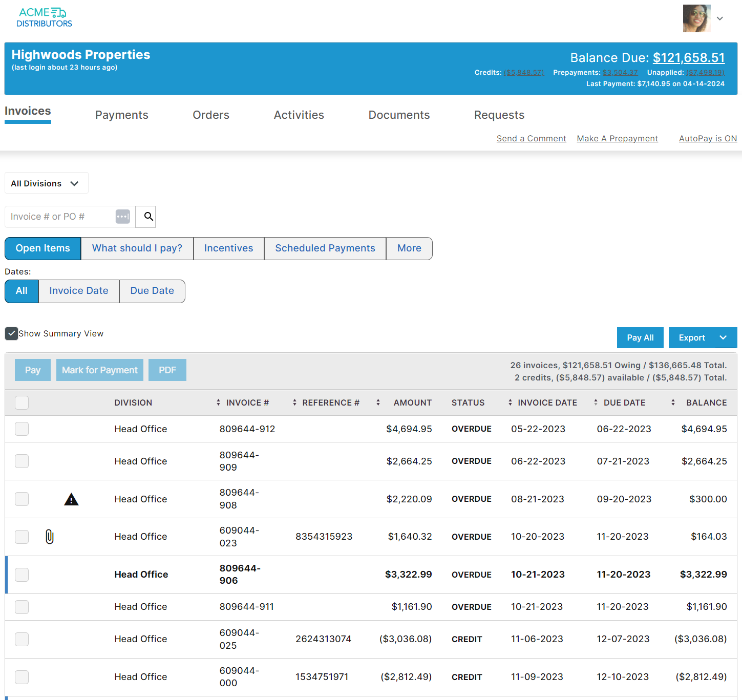Open the multi-invoice search ellipsis icon
Image resolution: width=742 pixels, height=700 pixels.
[122, 217]
